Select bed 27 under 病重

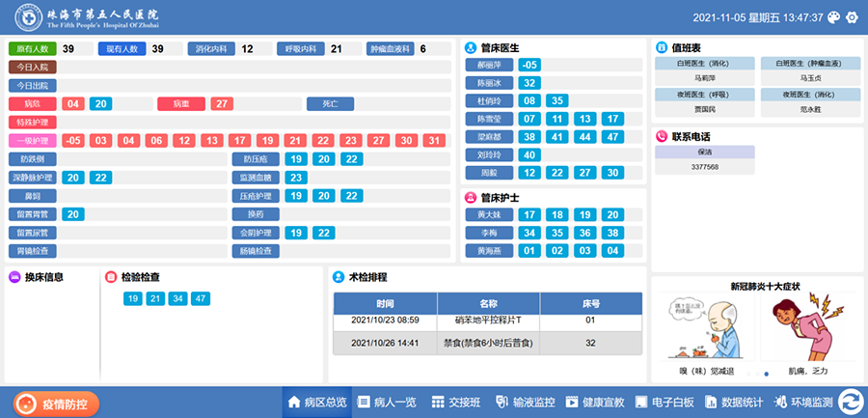(222, 104)
